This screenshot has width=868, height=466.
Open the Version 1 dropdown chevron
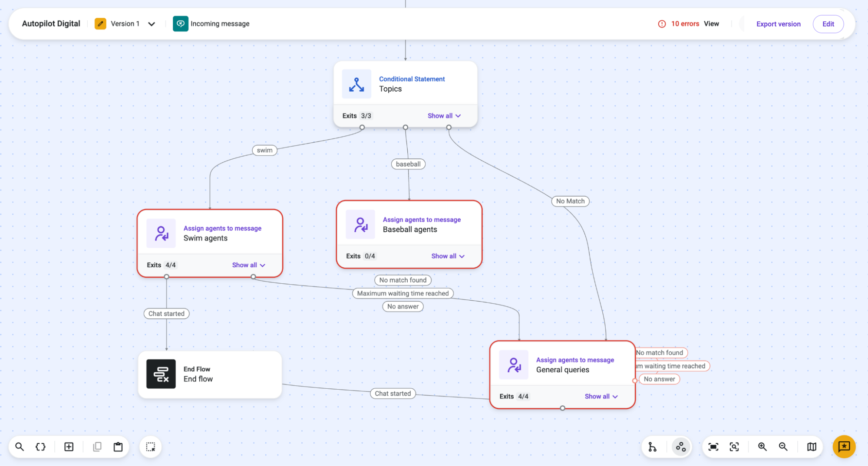[x=152, y=24]
